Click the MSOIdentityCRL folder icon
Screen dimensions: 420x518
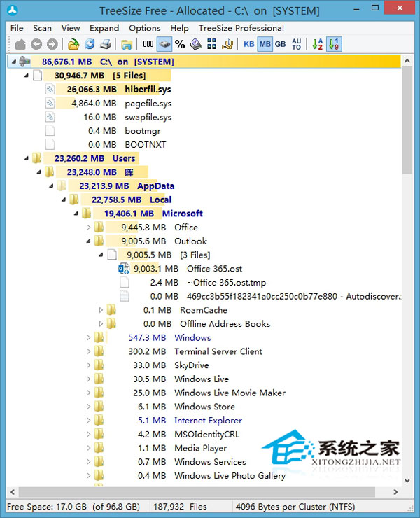pyautogui.click(x=99, y=434)
